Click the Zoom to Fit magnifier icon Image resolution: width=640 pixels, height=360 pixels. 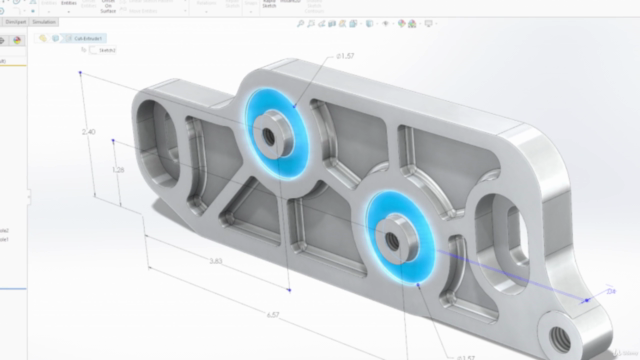pyautogui.click(x=300, y=24)
